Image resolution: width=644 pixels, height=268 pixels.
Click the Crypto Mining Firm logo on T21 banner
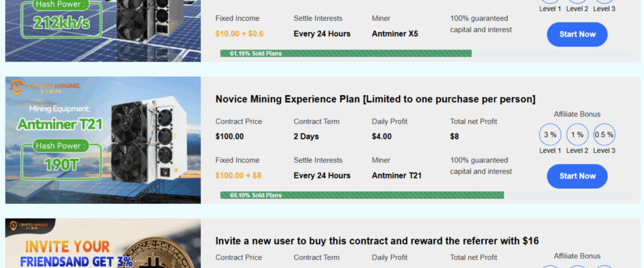click(45, 87)
